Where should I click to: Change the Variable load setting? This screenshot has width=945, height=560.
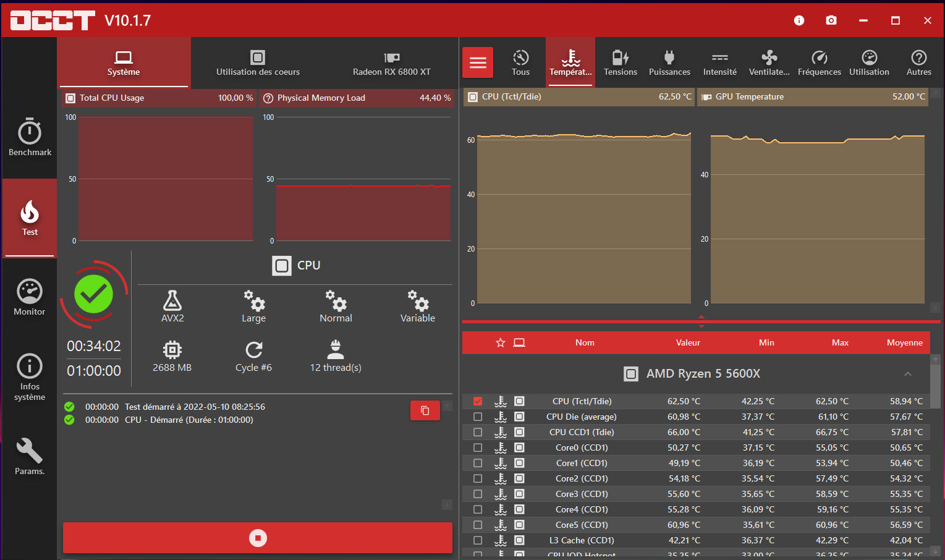pyautogui.click(x=418, y=307)
